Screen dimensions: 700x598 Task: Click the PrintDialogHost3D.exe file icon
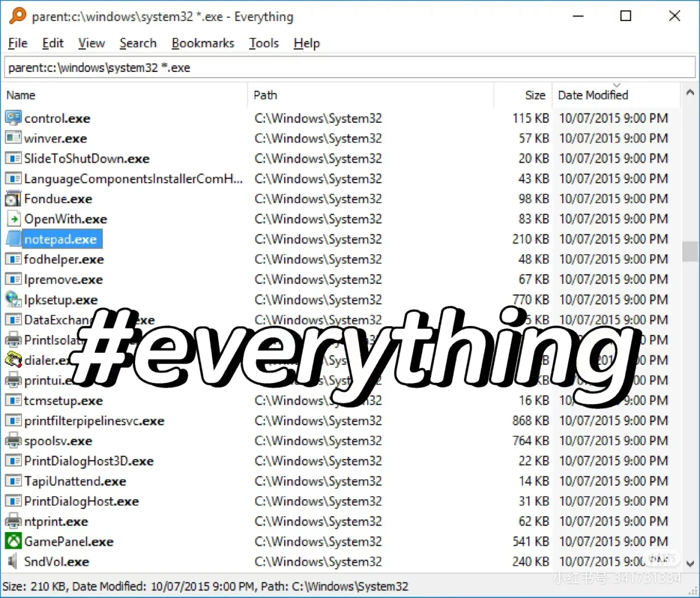pyautogui.click(x=13, y=461)
